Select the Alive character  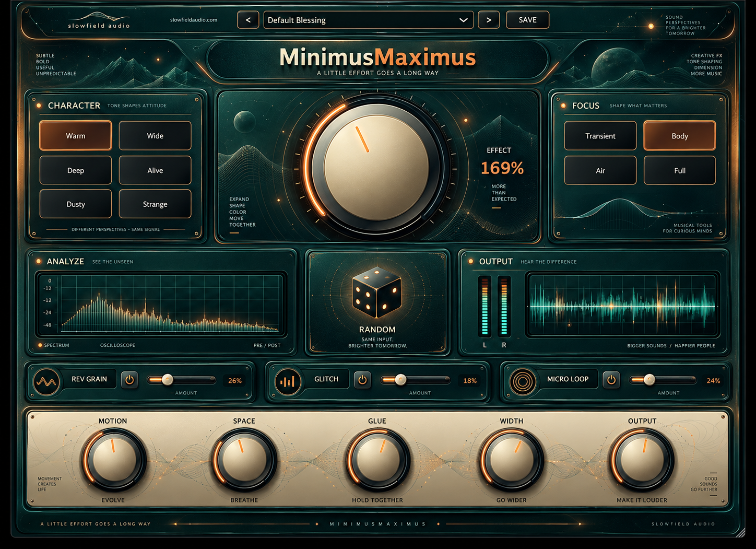(x=155, y=170)
